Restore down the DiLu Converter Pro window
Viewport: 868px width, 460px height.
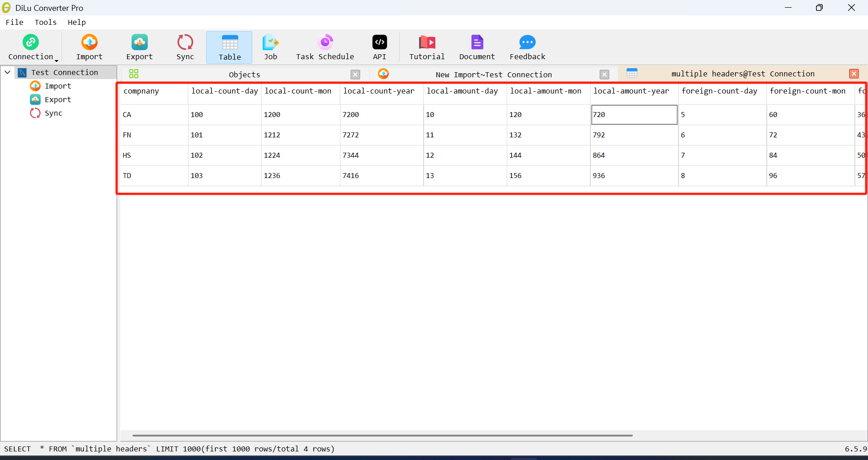click(819, 8)
